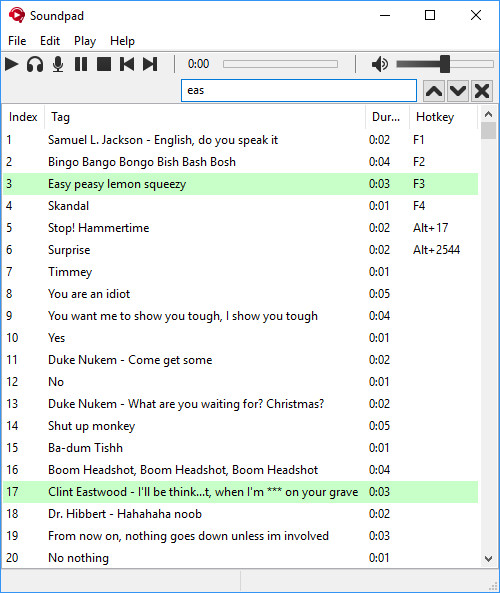Jump to the previous search result
500x593 pixels.
point(434,91)
